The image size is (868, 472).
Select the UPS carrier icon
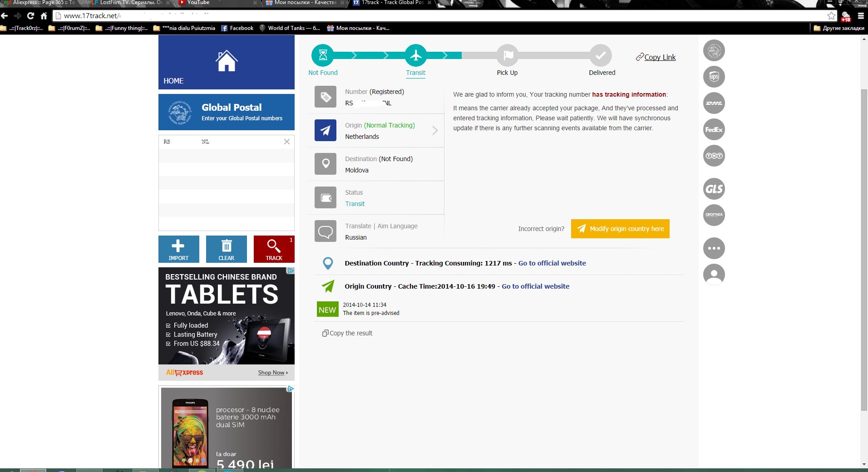[x=714, y=77]
